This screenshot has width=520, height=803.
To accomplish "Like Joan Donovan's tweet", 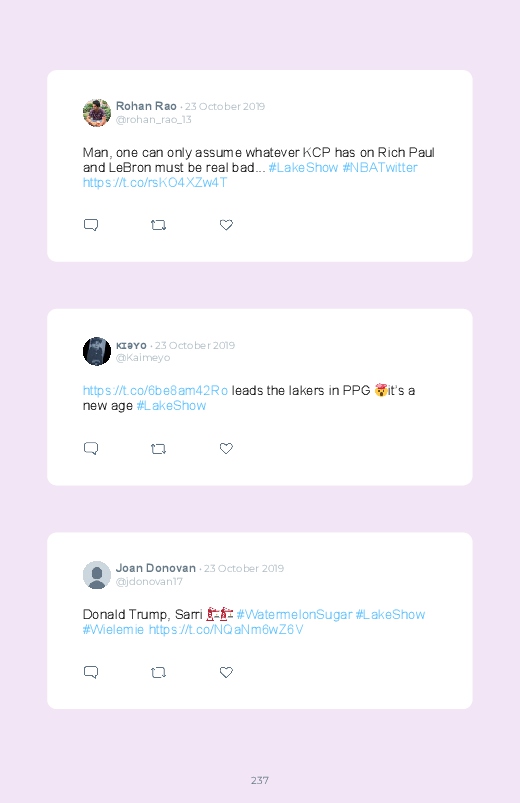I will tap(226, 672).
